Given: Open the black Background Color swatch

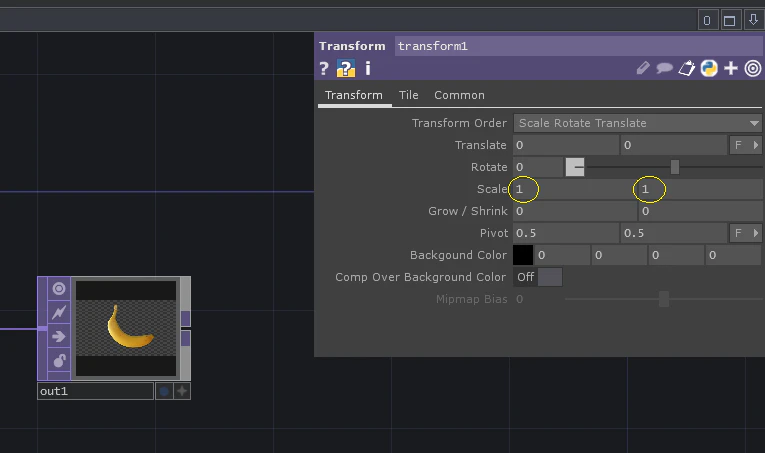Looking at the screenshot, I should (x=523, y=255).
